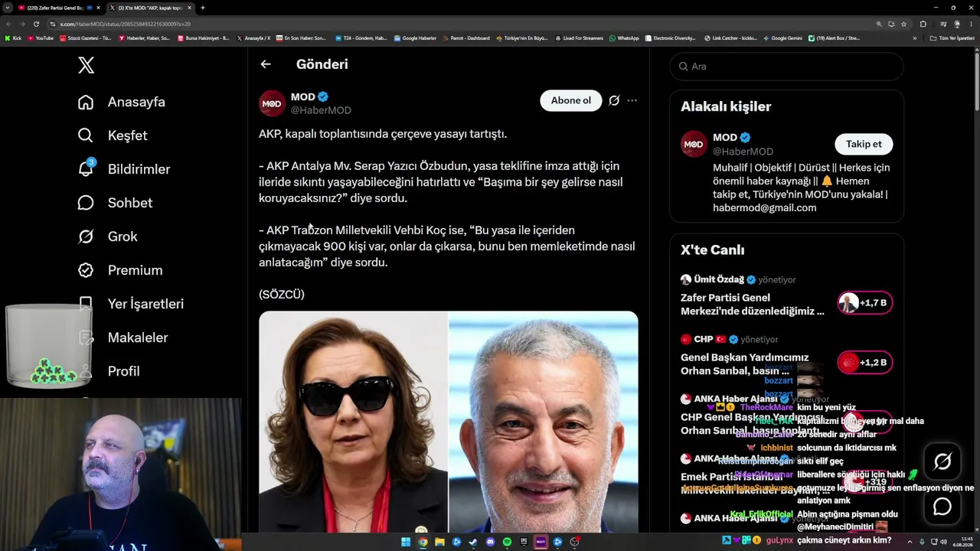980x551 pixels.
Task: Click the floating Grok button
Action: [942, 461]
